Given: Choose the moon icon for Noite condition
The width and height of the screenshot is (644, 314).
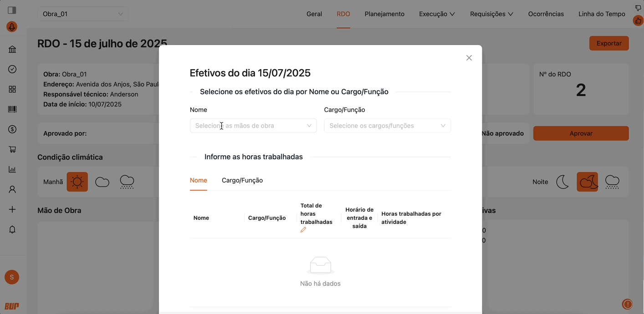Looking at the screenshot, I should (x=563, y=182).
